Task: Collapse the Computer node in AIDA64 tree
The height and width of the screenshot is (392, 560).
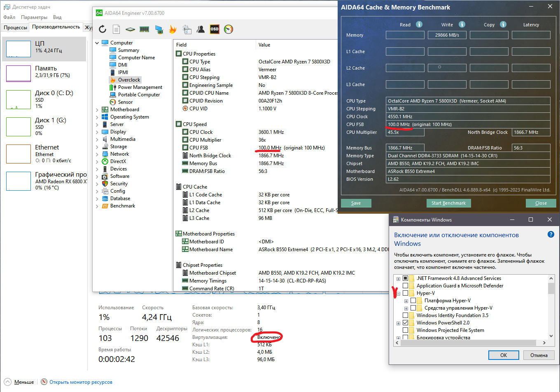Action: [97, 43]
